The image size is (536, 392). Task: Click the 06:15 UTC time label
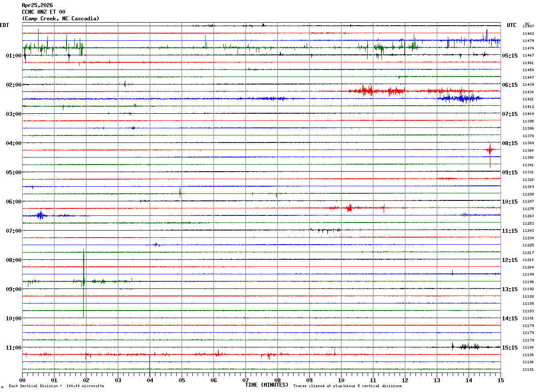point(510,85)
